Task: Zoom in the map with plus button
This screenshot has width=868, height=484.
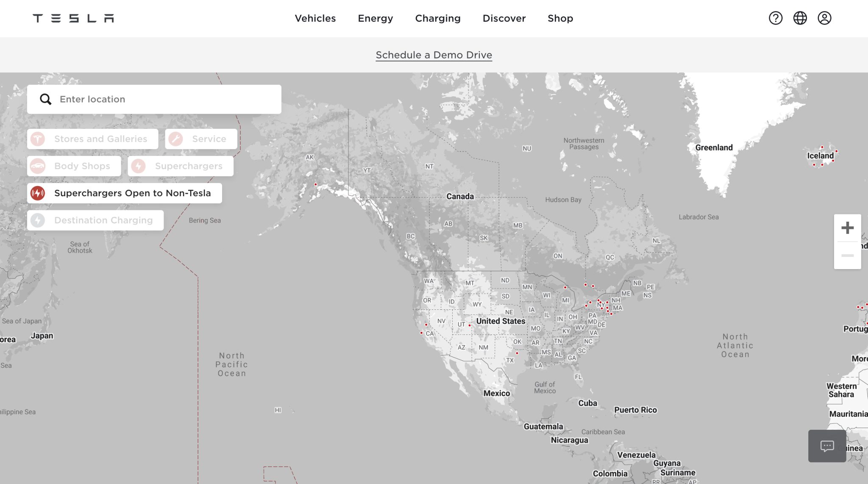Action: [x=847, y=228]
